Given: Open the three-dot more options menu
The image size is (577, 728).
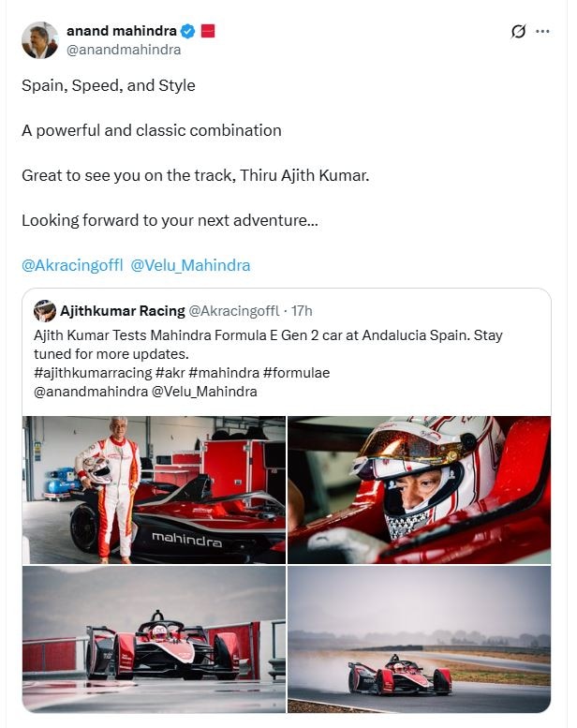Looking at the screenshot, I should 542,31.
